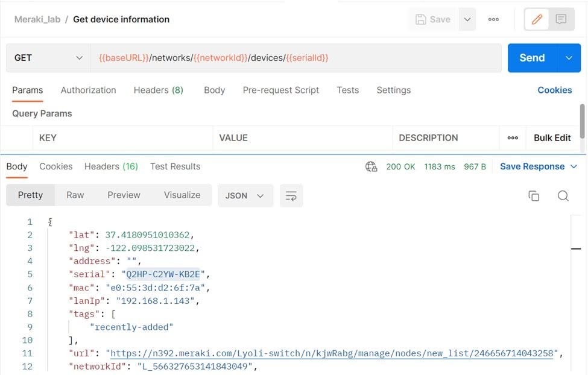The width and height of the screenshot is (588, 375).
Task: Select the Raw response view
Action: point(75,195)
